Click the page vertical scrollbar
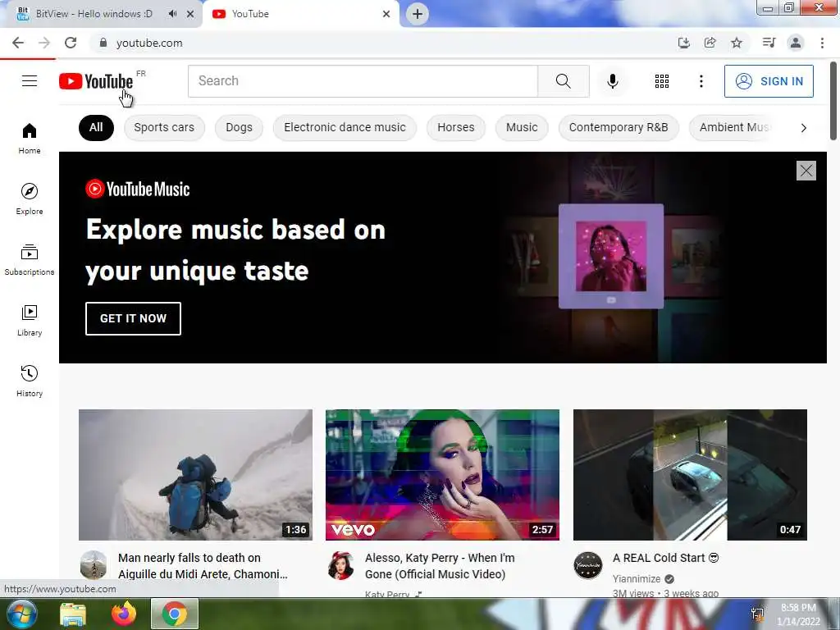 [833, 101]
